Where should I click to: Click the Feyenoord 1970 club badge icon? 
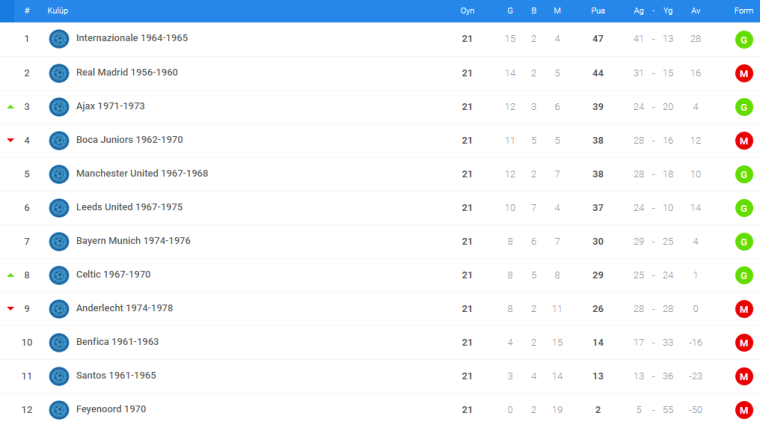point(59,410)
